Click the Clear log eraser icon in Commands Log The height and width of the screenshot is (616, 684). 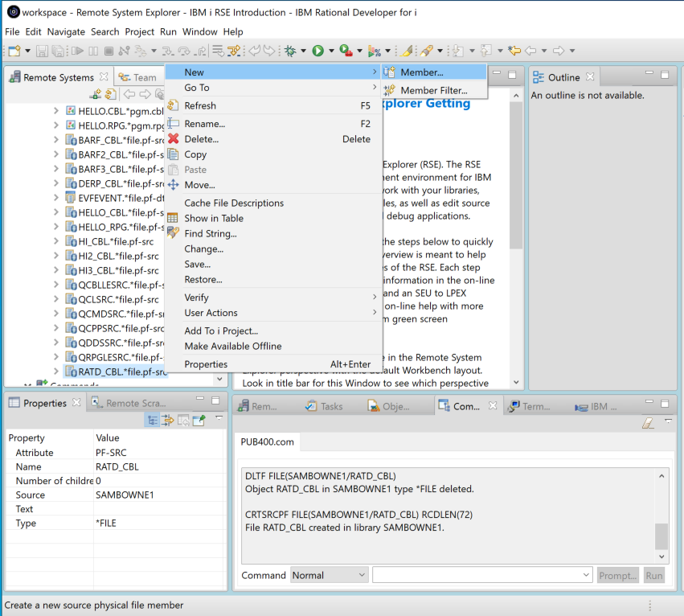click(x=648, y=422)
